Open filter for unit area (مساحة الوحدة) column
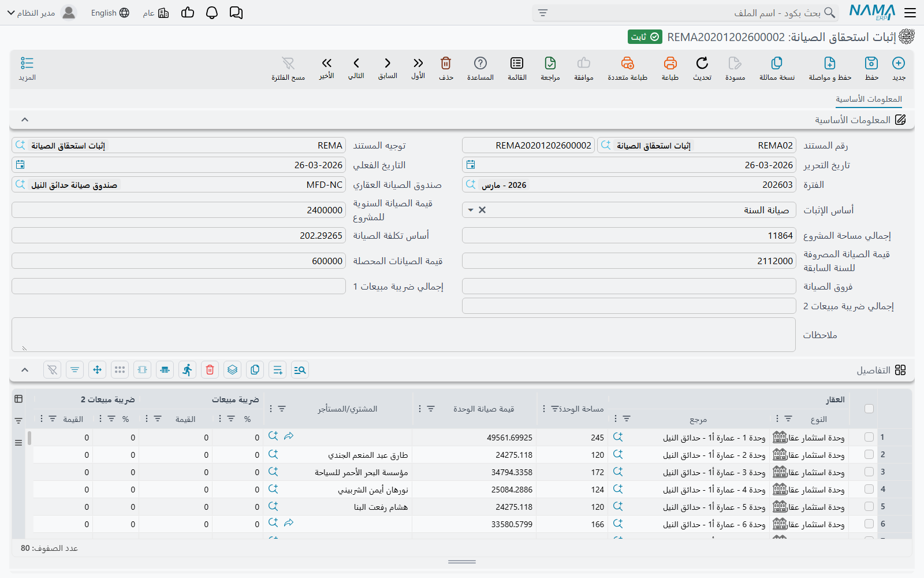Screen dimensions: 924x578 point(554,409)
